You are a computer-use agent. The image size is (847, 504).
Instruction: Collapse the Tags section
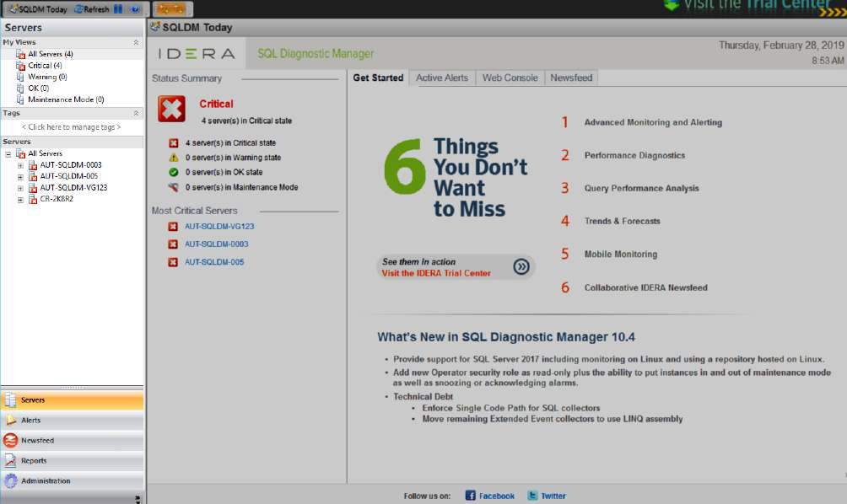[x=136, y=113]
